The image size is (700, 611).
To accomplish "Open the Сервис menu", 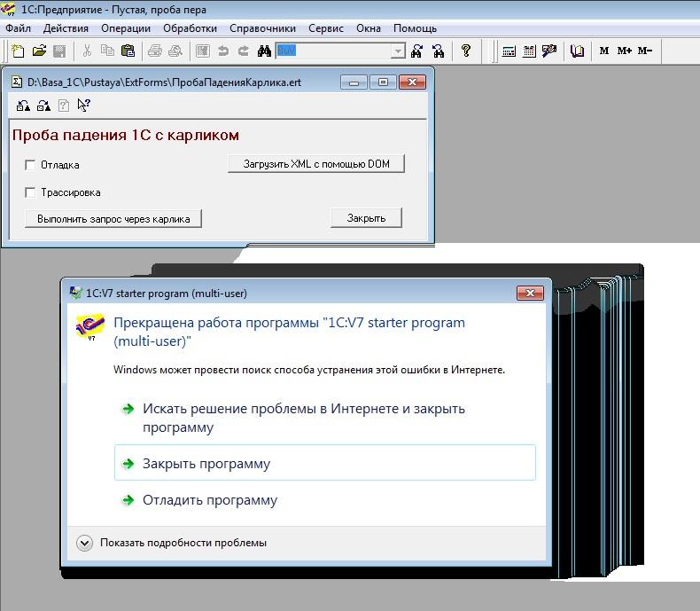I will click(x=325, y=28).
